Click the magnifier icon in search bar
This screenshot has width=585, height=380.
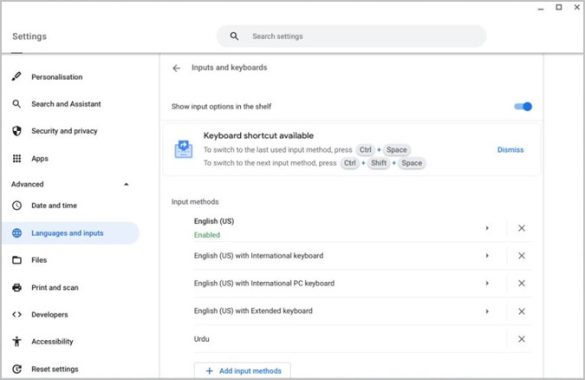click(x=234, y=36)
